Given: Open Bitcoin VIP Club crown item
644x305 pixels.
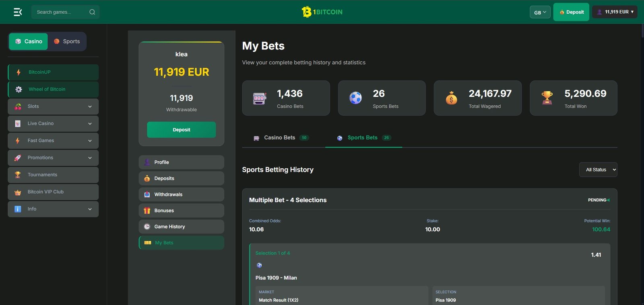Looking at the screenshot, I should click(x=53, y=192).
